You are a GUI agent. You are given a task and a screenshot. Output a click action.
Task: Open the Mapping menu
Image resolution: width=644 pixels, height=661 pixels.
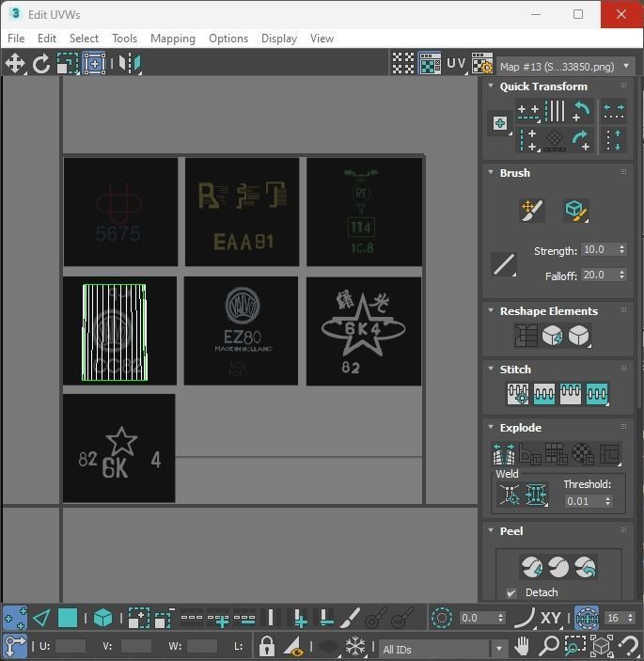tap(173, 39)
